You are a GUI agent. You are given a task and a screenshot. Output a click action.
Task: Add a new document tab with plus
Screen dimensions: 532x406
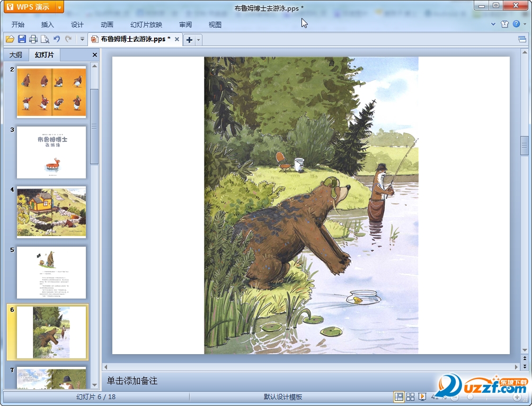(x=189, y=40)
